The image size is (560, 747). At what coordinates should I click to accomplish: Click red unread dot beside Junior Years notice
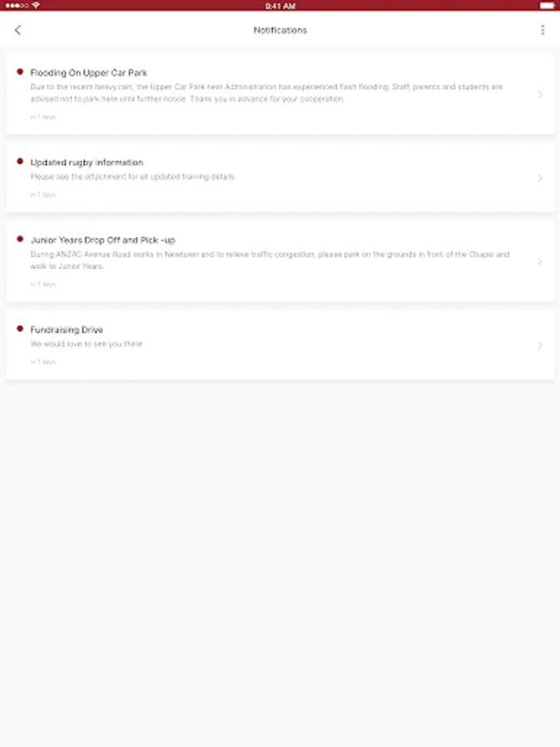pyautogui.click(x=20, y=239)
